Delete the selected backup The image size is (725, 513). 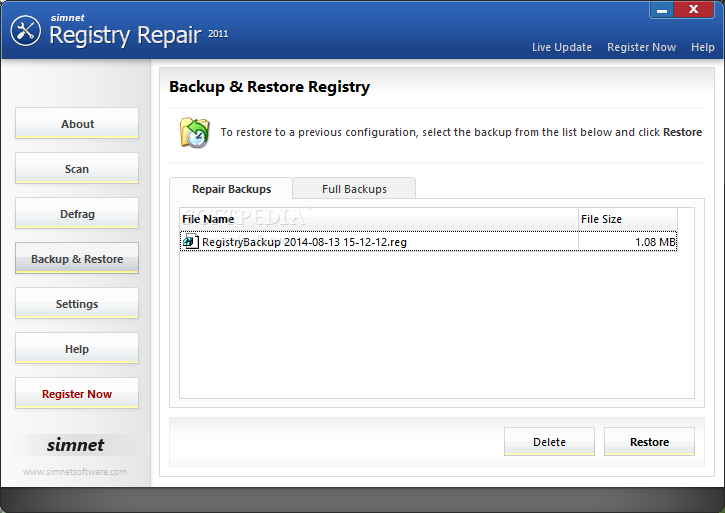[549, 442]
